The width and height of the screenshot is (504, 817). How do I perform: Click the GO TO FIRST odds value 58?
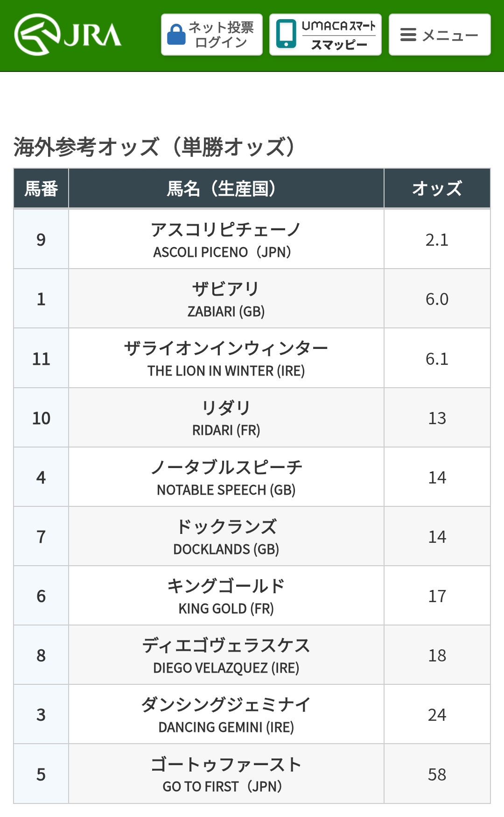click(437, 774)
